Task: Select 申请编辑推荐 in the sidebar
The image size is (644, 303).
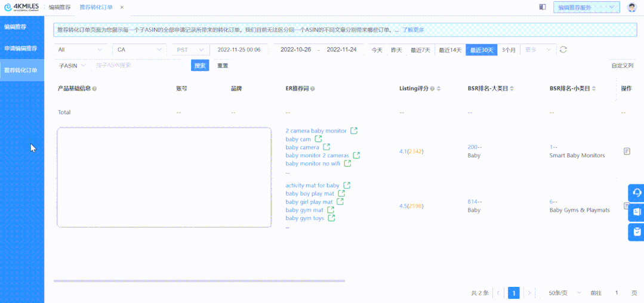Action: tap(21, 48)
